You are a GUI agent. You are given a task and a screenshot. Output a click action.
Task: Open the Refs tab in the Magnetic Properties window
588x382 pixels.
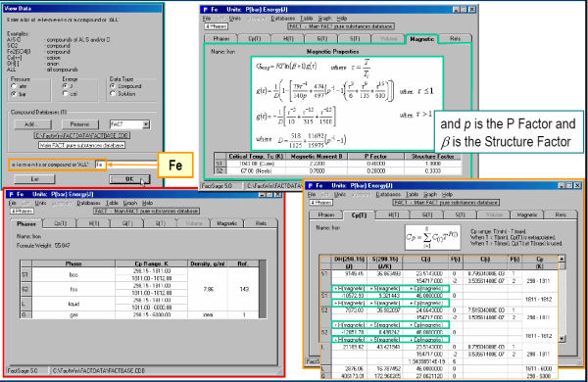pyautogui.click(x=455, y=38)
